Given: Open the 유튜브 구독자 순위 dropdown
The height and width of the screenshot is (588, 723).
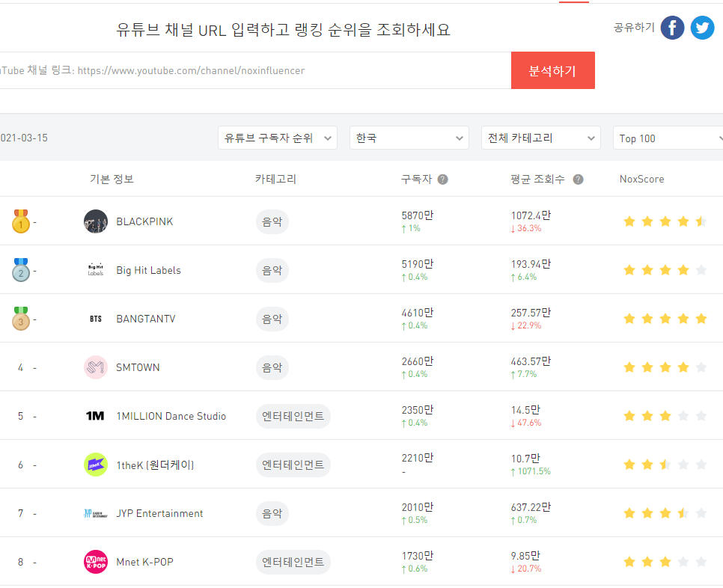Looking at the screenshot, I should pos(278,138).
